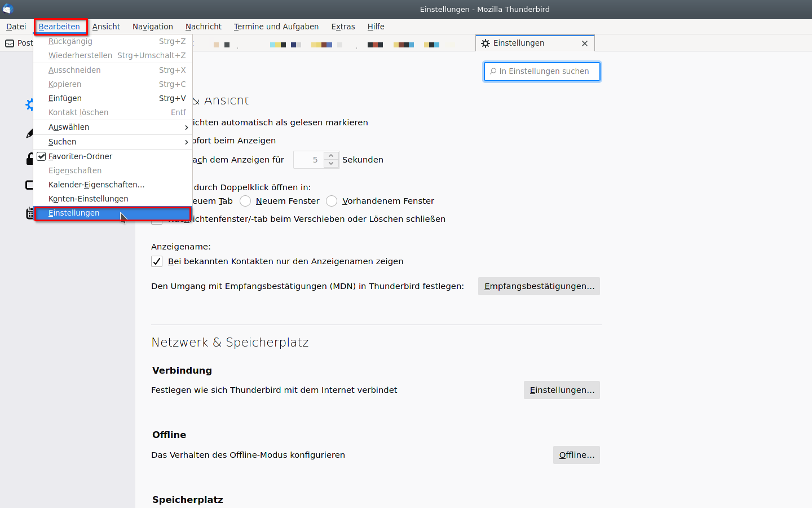Select Einfügen in the edit menu
The height and width of the screenshot is (508, 812).
coord(65,98)
